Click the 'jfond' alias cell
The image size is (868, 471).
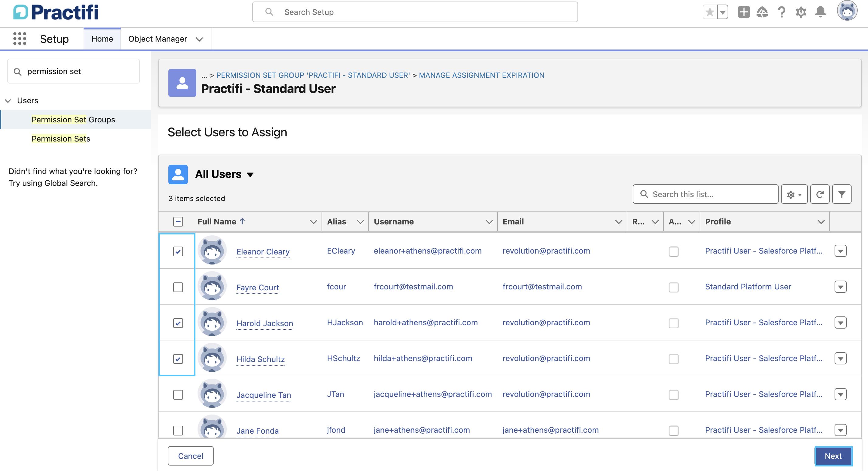tap(336, 430)
